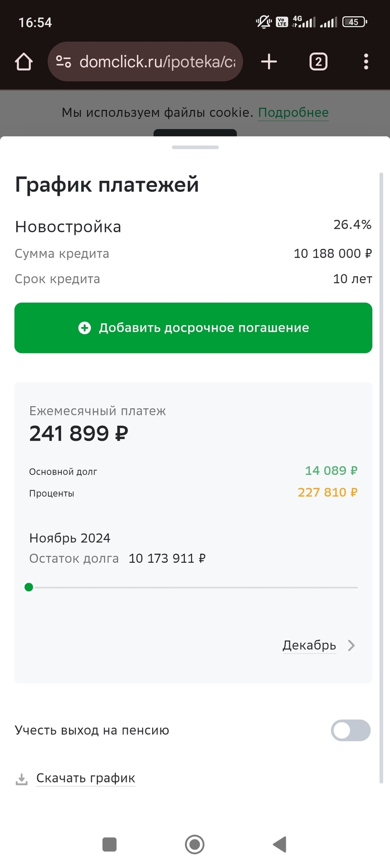Enable the Учесть выход на пенсию switch
Screen dimensions: 390x868
tap(350, 730)
